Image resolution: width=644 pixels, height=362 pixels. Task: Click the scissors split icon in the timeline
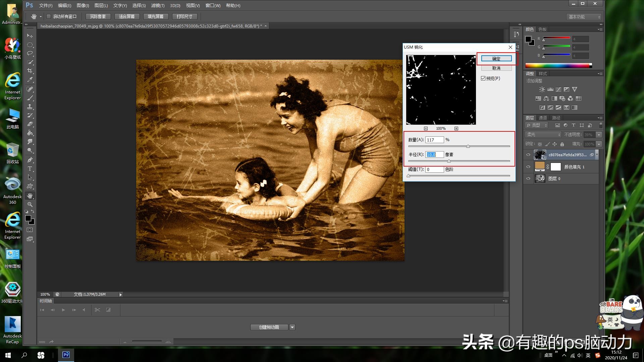(x=97, y=310)
